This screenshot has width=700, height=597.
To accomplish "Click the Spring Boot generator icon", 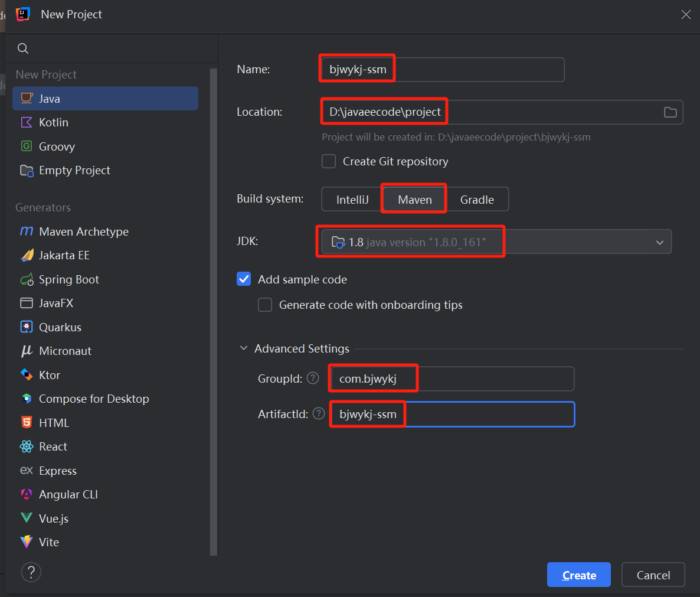I will 27,279.
